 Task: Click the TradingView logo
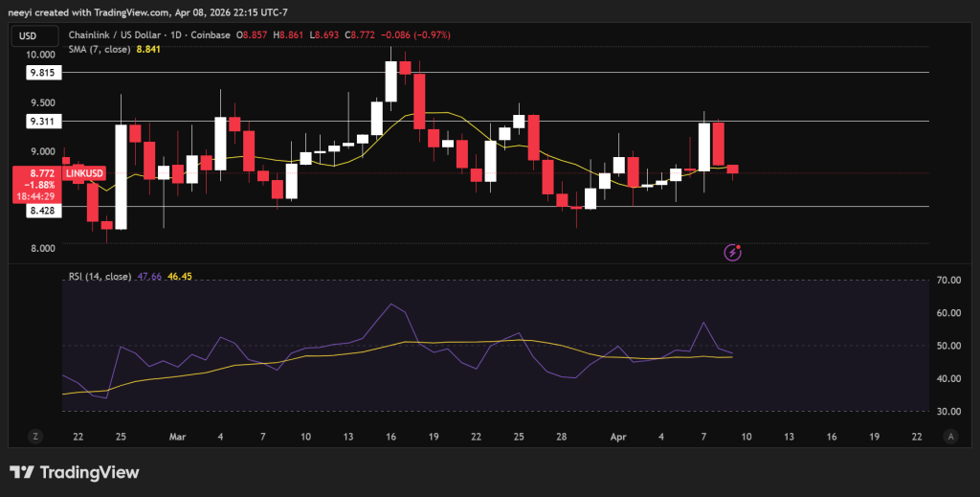75,472
